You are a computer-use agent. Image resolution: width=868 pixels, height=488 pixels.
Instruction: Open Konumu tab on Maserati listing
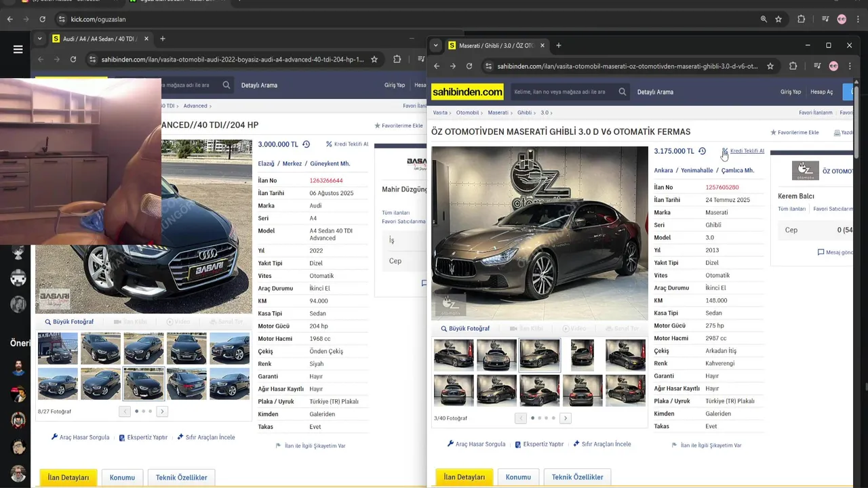click(x=518, y=477)
